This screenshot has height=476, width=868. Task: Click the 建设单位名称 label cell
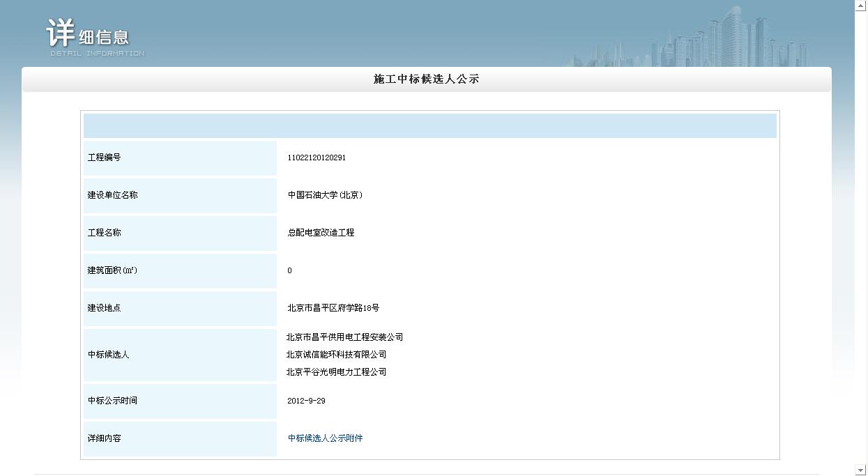click(180, 195)
